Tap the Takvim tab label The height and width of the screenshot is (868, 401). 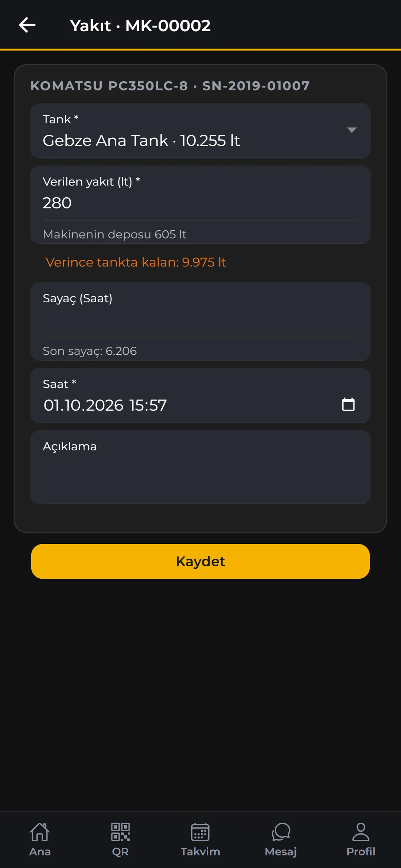pyautogui.click(x=200, y=852)
